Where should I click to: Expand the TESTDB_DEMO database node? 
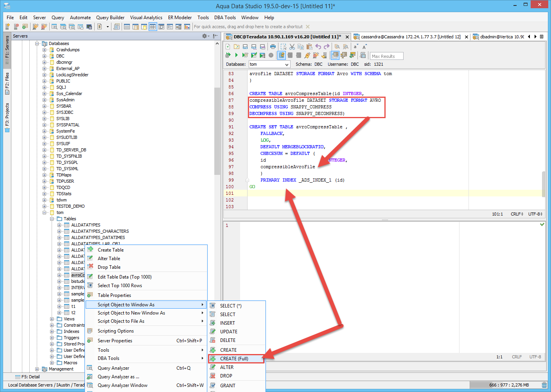coord(44,206)
